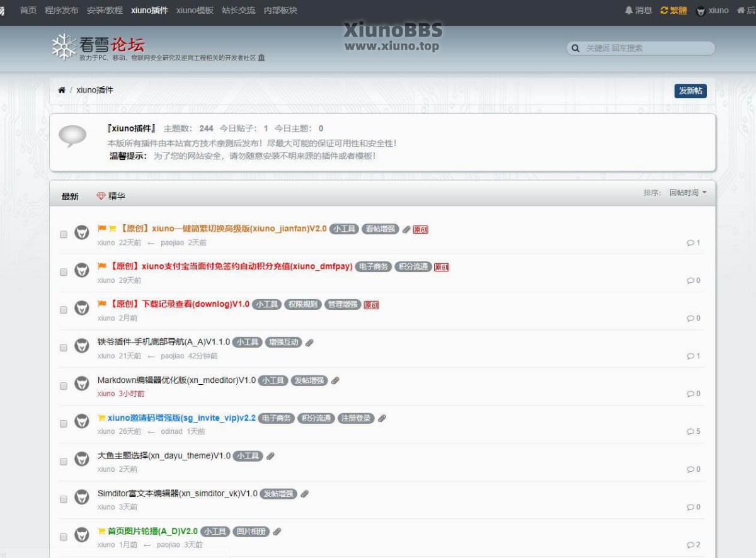This screenshot has width=756, height=558.
Task: Check the box for 铁爷插件 thread
Action: pyautogui.click(x=64, y=348)
